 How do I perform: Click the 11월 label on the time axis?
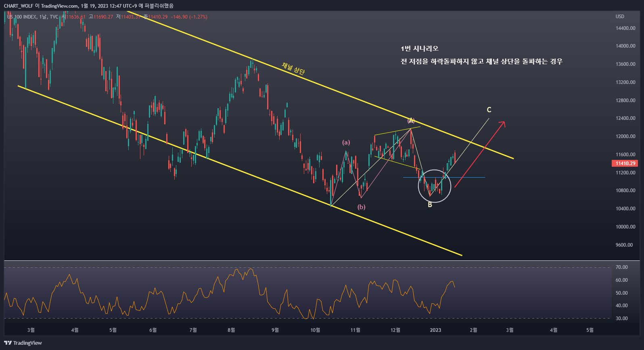pos(355,330)
